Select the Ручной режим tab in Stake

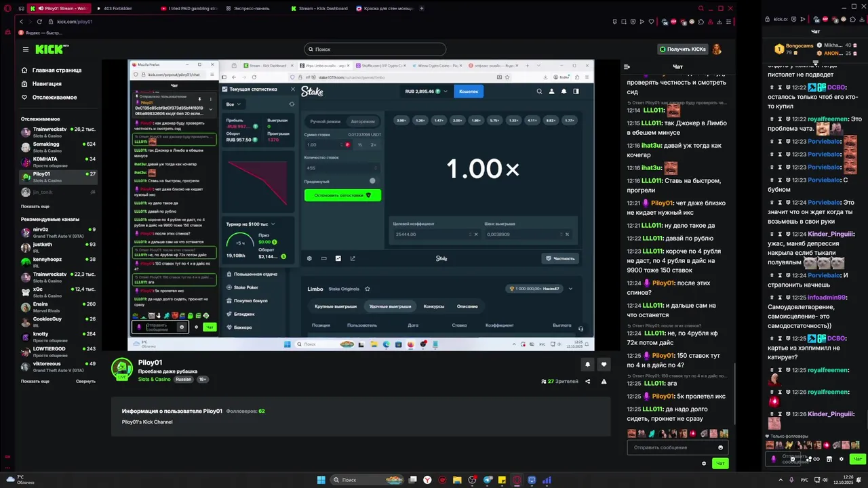click(x=325, y=121)
